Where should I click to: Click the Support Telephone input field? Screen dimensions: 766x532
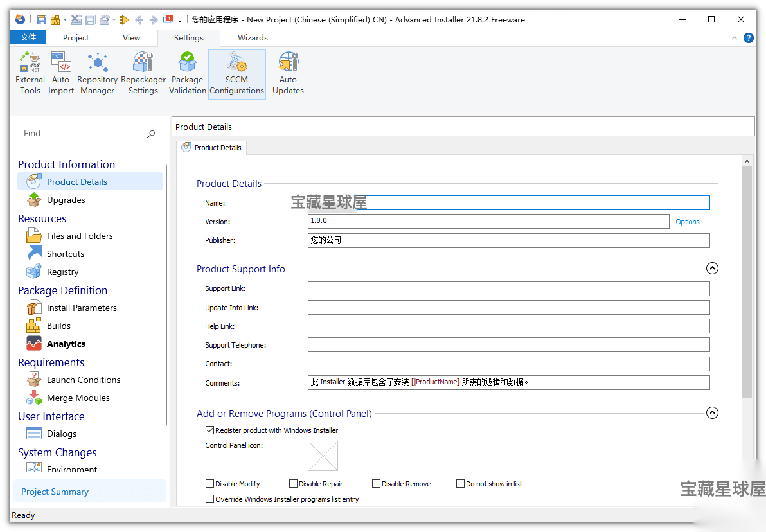[x=508, y=345]
